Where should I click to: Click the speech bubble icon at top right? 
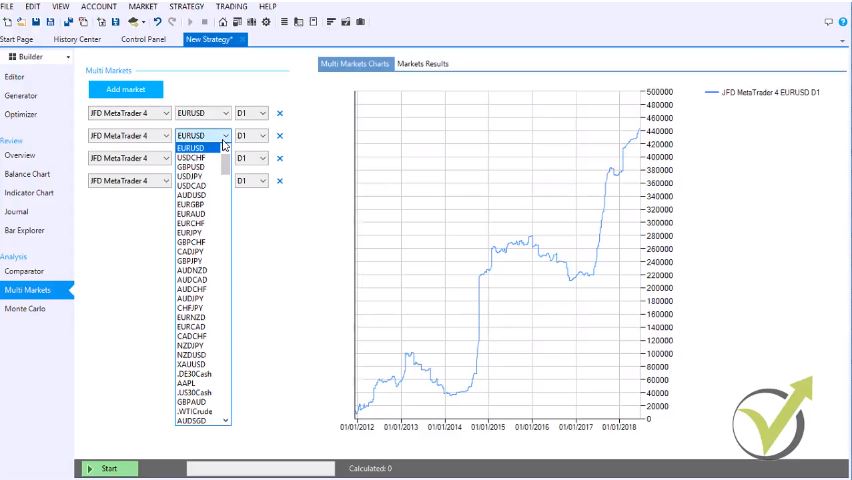tap(828, 22)
